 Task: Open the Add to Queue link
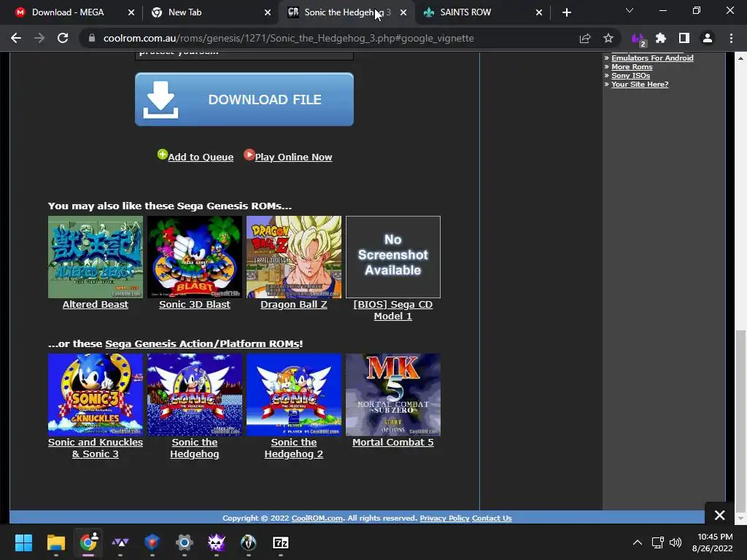201,157
